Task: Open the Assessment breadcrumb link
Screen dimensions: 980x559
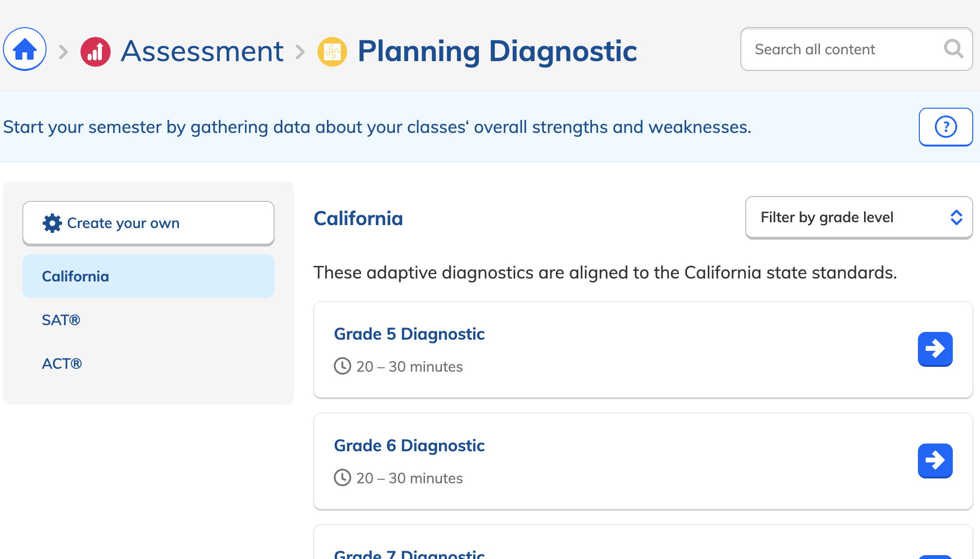Action: 202,51
